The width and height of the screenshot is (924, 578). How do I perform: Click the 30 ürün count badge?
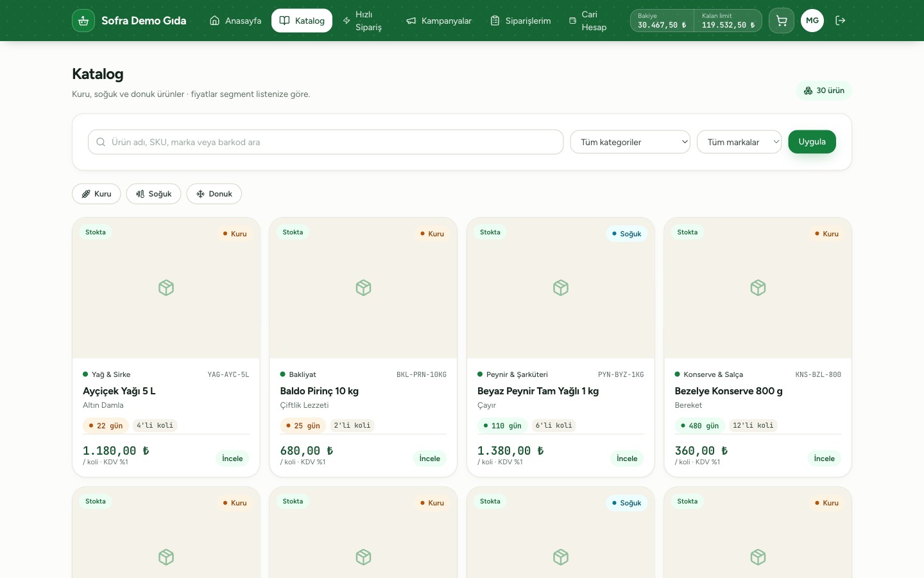coord(824,91)
